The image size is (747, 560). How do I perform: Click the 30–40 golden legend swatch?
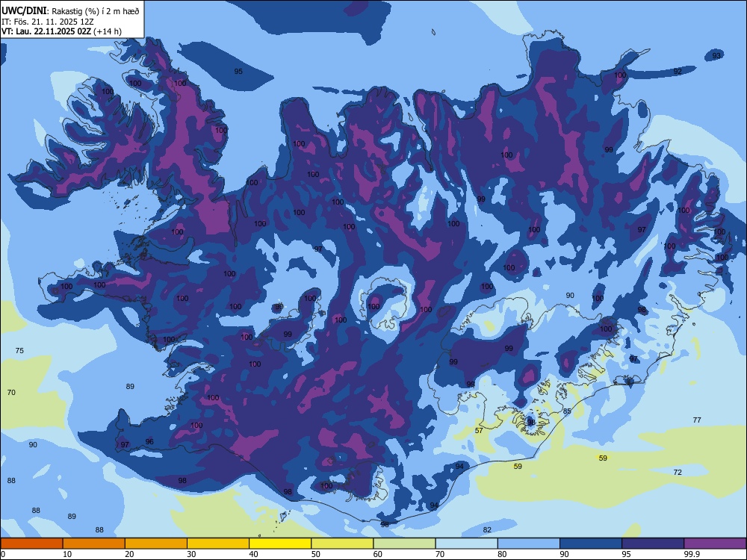[x=218, y=544]
